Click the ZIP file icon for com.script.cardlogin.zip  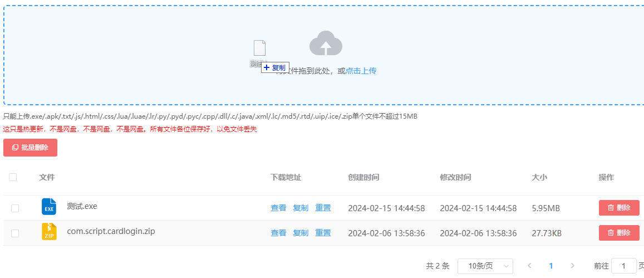click(49, 232)
